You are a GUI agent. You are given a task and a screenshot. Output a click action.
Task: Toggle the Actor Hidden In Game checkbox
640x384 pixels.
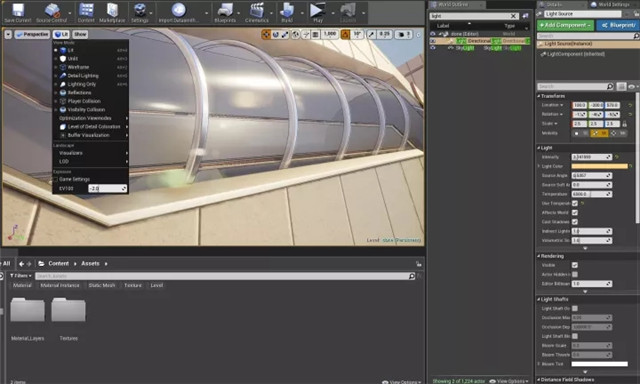(575, 275)
